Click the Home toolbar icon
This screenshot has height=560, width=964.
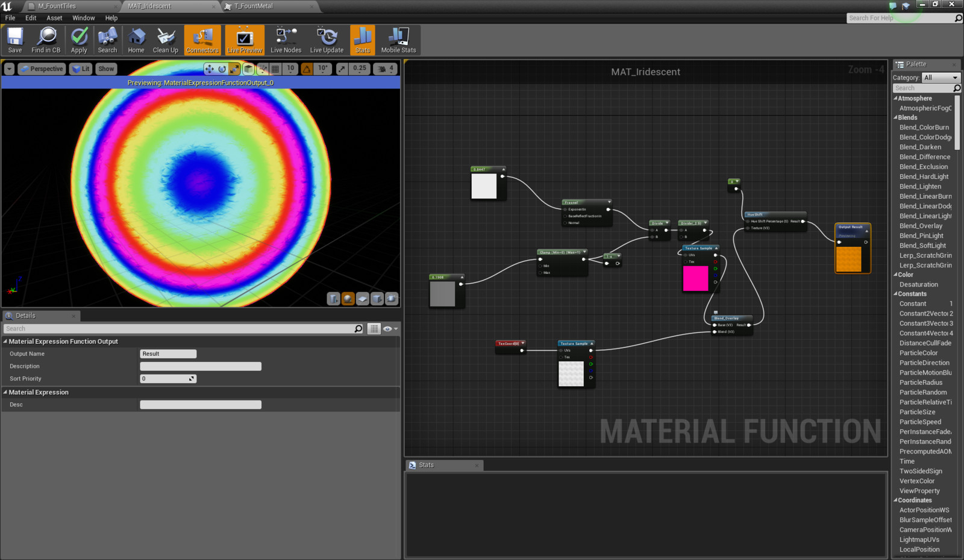[136, 40]
